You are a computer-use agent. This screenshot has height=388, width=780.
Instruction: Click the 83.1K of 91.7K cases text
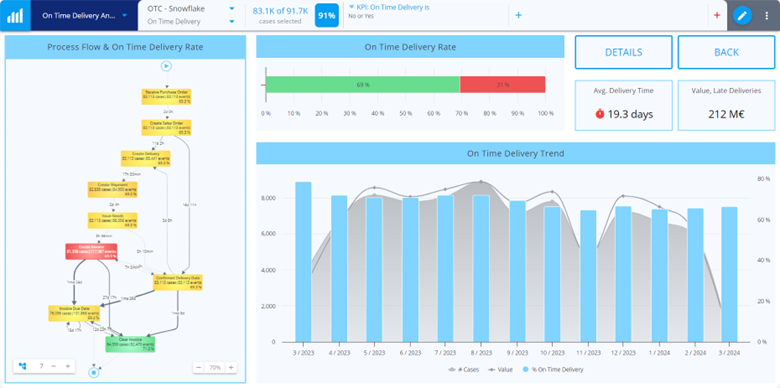point(280,11)
